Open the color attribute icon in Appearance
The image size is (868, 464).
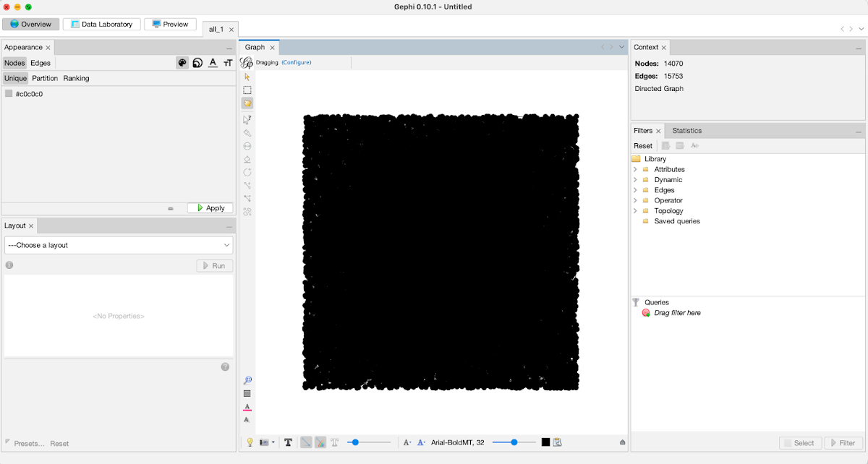point(182,63)
